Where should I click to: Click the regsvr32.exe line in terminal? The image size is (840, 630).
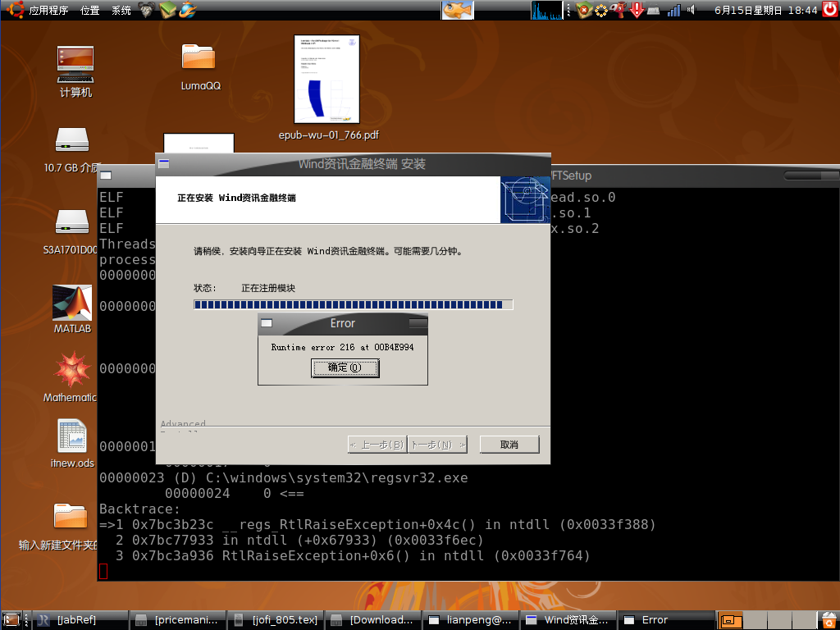click(283, 478)
